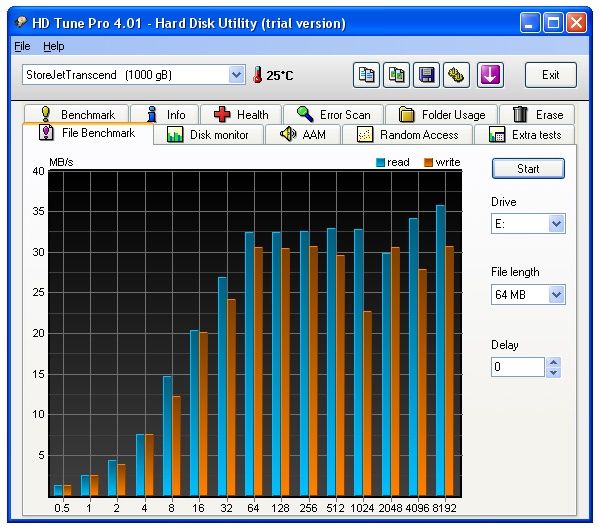Select the Random Access tab

pyautogui.click(x=407, y=135)
